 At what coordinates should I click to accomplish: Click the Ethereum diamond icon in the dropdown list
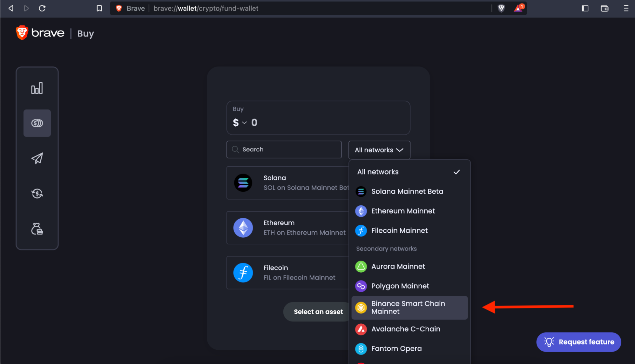click(x=361, y=211)
